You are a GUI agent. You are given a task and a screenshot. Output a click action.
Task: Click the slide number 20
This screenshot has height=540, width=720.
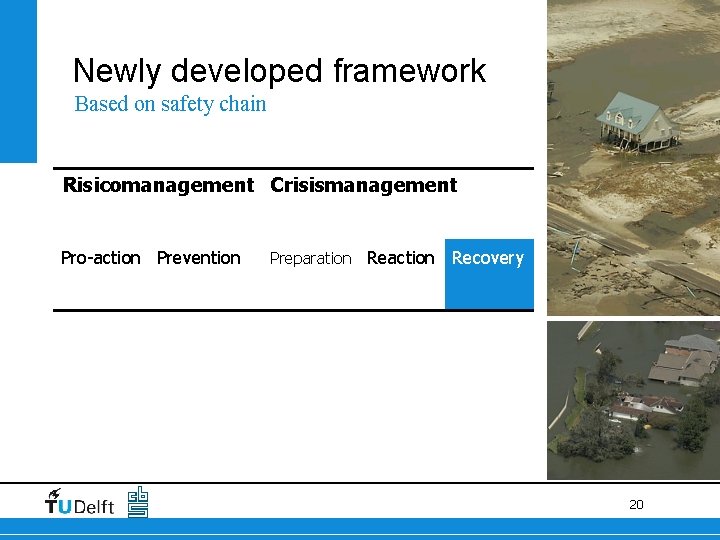click(x=636, y=505)
